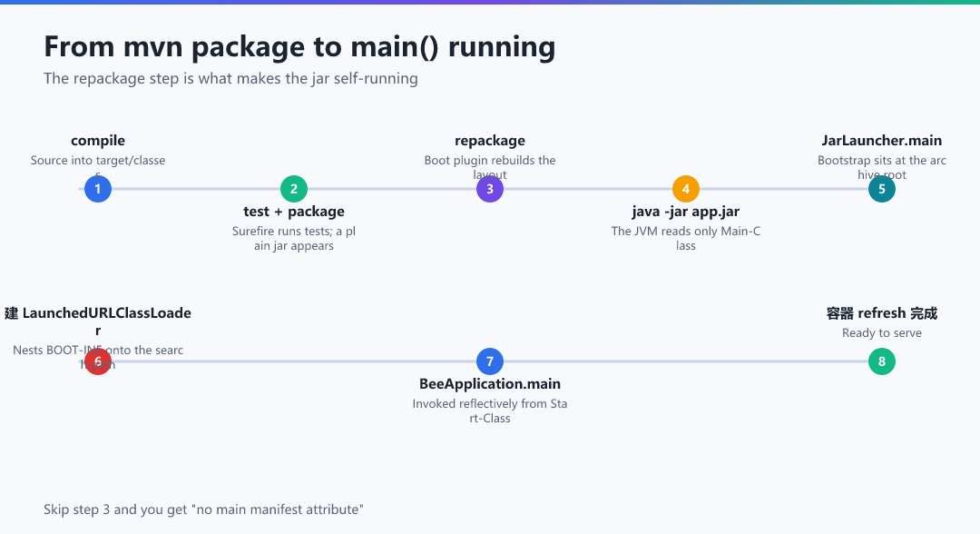Click the '容器 refresh 完成' step title
Screen dimensions: 980x534
(x=882, y=313)
